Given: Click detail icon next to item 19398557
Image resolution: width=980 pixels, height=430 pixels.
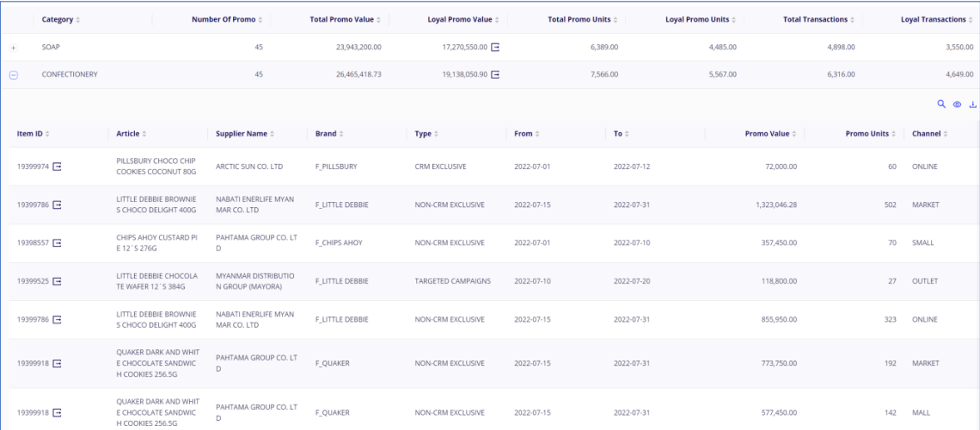Looking at the screenshot, I should point(57,243).
